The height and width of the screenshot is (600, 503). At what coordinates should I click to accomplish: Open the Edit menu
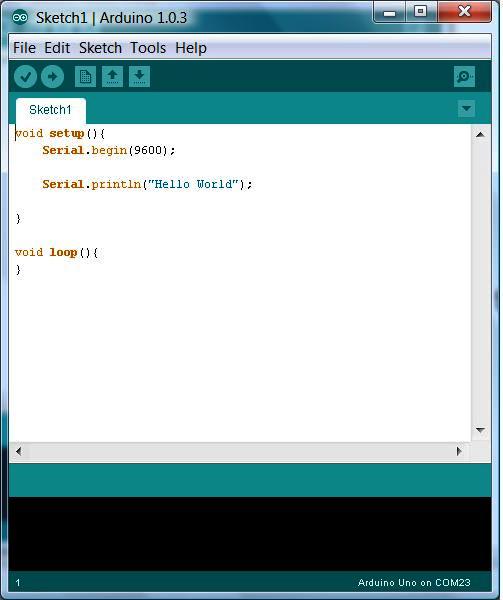tap(57, 48)
